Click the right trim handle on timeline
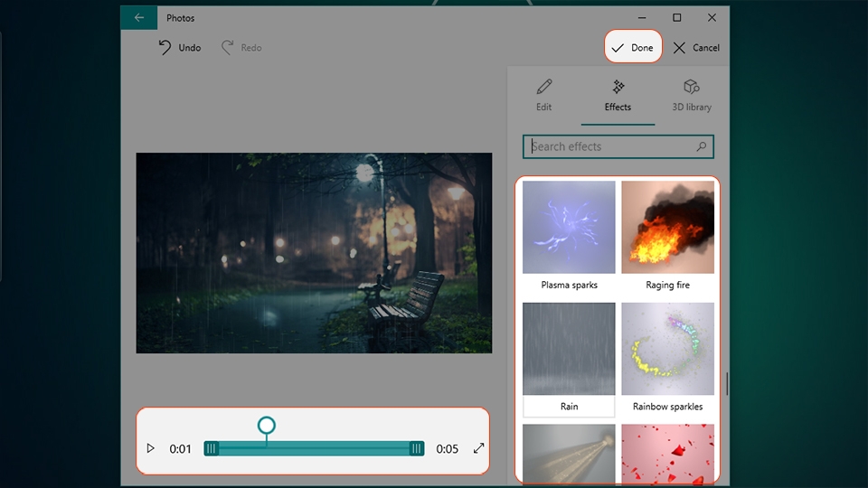 416,449
